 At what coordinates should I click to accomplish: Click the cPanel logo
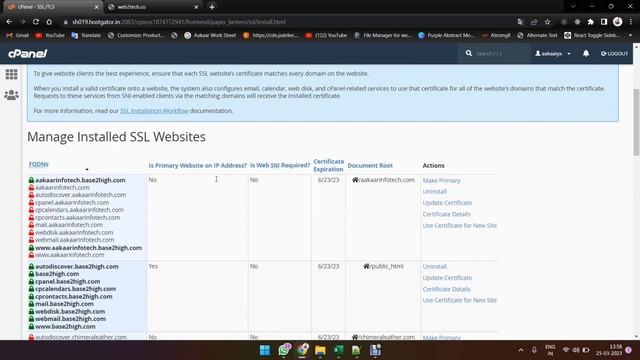pos(27,53)
